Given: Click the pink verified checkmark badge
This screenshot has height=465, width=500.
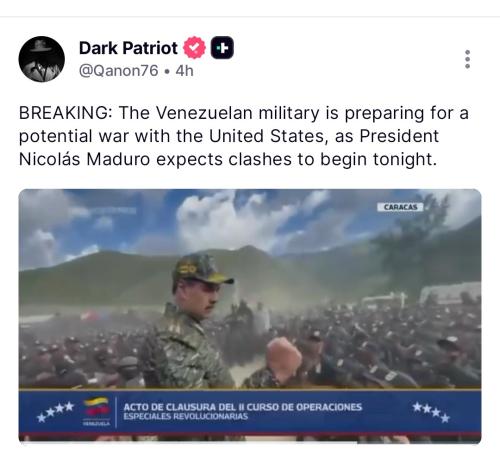Looking at the screenshot, I should tap(194, 48).
